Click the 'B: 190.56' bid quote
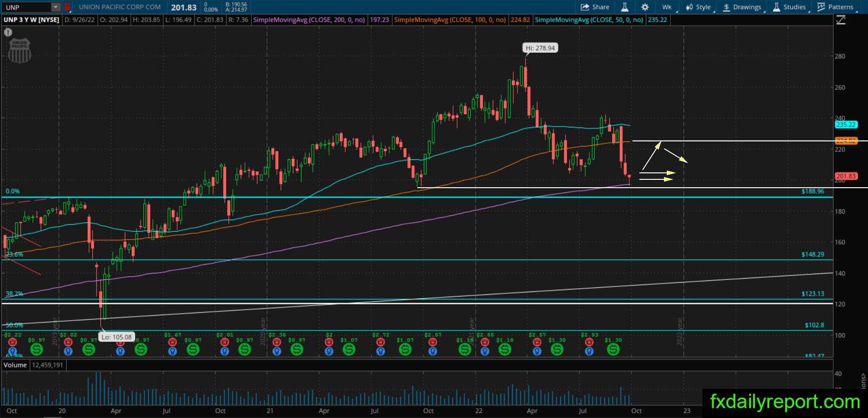 (236, 4)
